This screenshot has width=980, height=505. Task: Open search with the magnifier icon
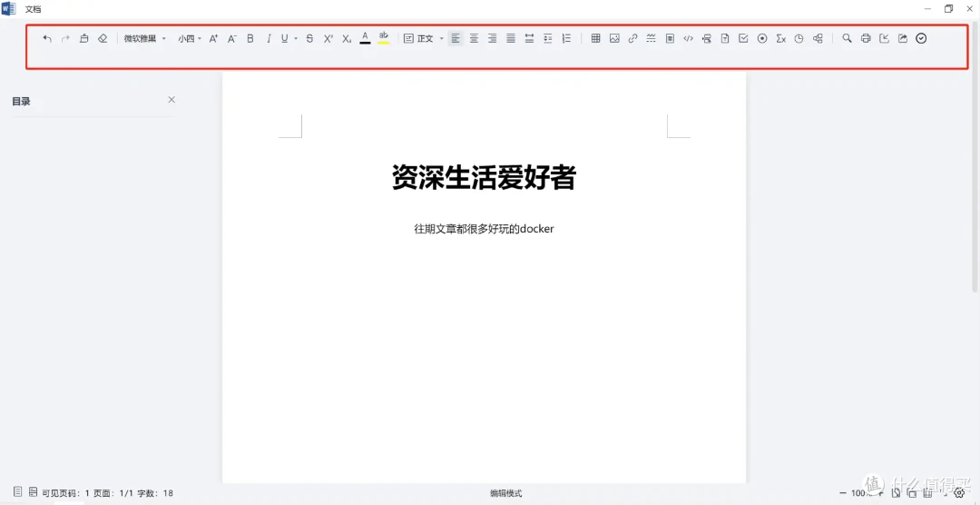coord(847,39)
